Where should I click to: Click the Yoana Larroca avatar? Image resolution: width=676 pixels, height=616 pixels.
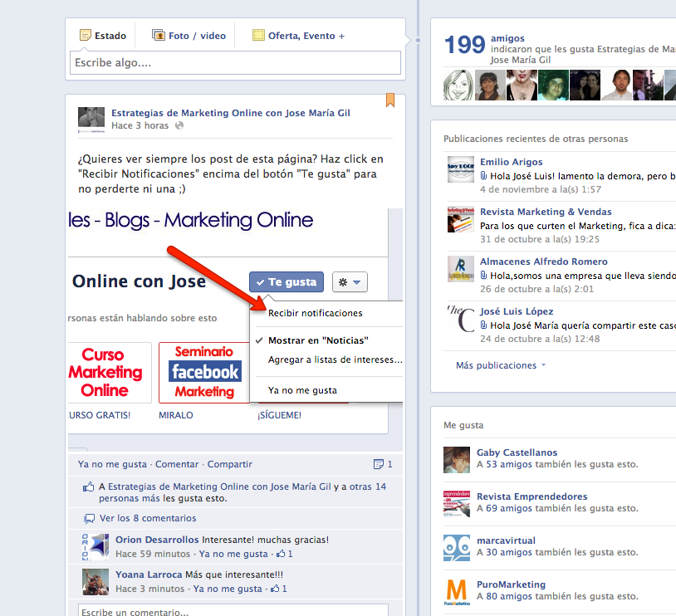(96, 582)
